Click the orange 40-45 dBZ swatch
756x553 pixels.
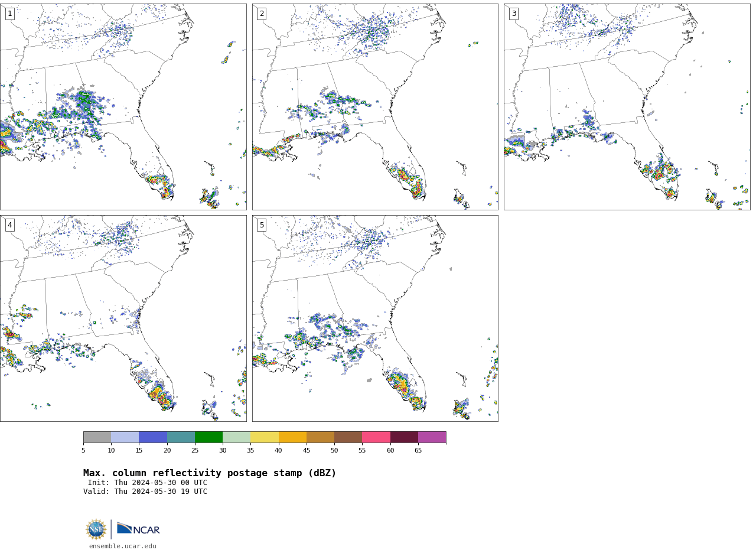pyautogui.click(x=292, y=437)
